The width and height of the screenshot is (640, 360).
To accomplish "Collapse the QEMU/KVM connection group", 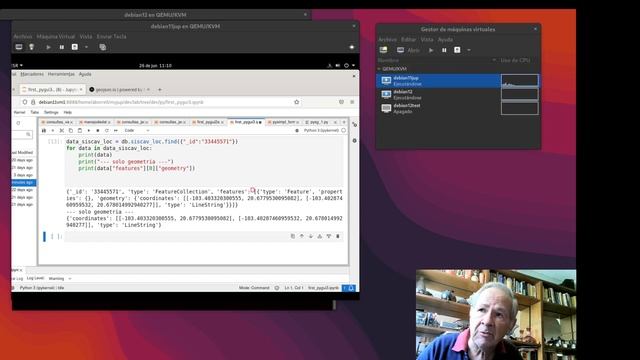I will click(x=379, y=69).
